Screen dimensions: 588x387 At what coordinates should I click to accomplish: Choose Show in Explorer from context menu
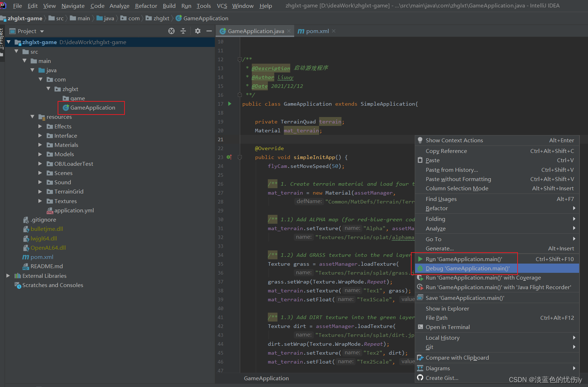pyautogui.click(x=497, y=308)
